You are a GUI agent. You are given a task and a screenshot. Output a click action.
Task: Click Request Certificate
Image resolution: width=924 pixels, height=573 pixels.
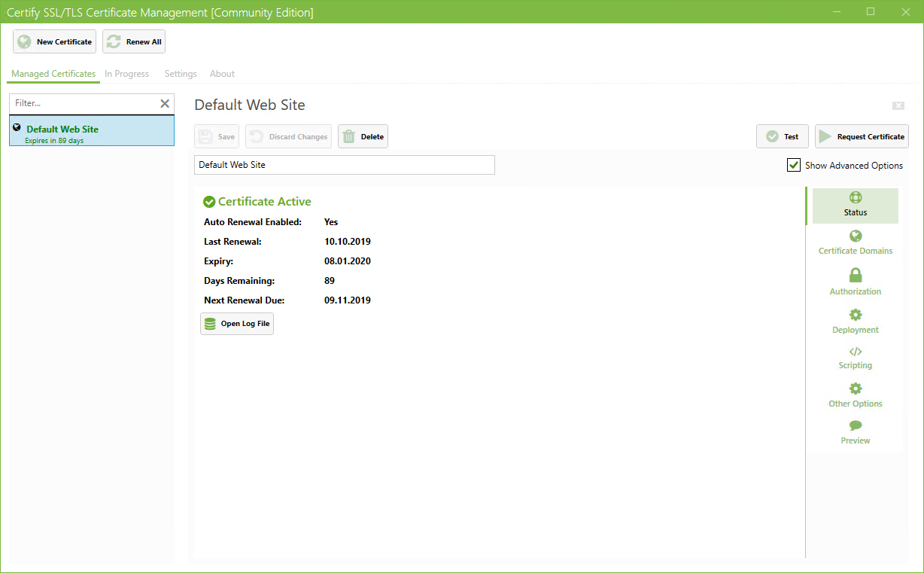coord(862,136)
